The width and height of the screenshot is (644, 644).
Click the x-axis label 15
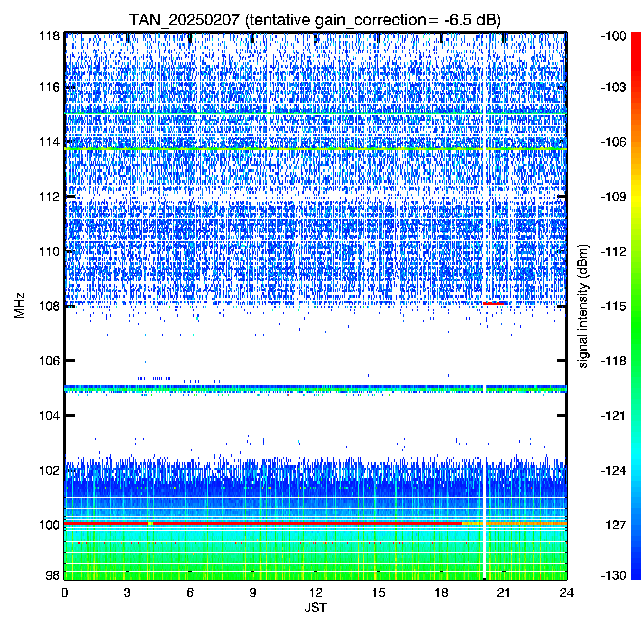coord(378,593)
